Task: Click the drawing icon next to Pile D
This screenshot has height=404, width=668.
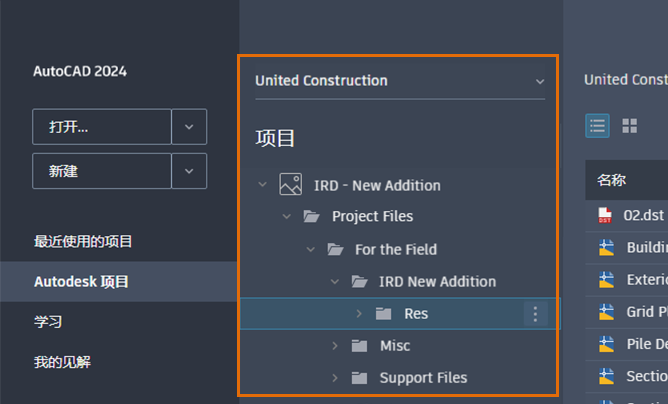Action: (606, 344)
